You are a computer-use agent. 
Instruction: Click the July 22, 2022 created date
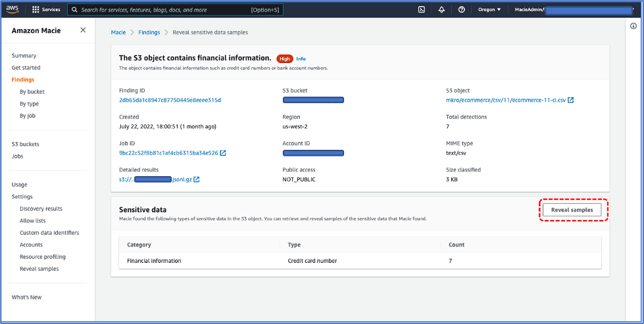point(168,127)
